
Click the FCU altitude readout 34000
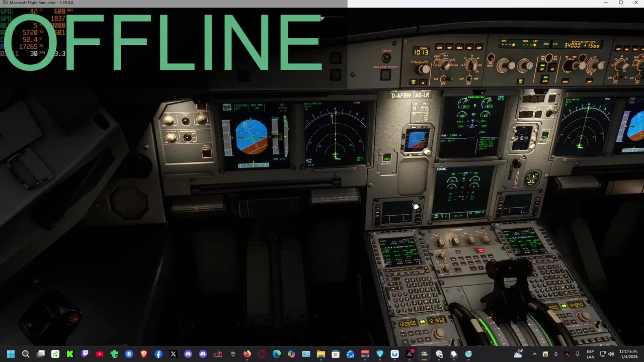point(572,46)
